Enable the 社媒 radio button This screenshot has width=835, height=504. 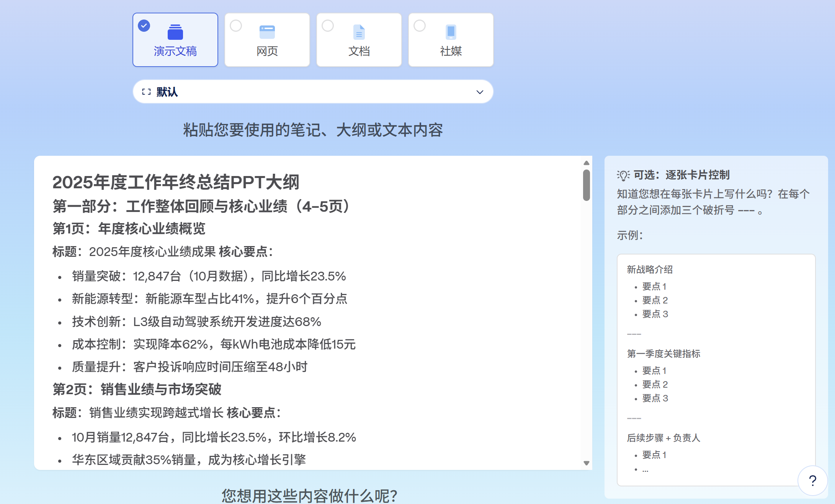point(419,25)
